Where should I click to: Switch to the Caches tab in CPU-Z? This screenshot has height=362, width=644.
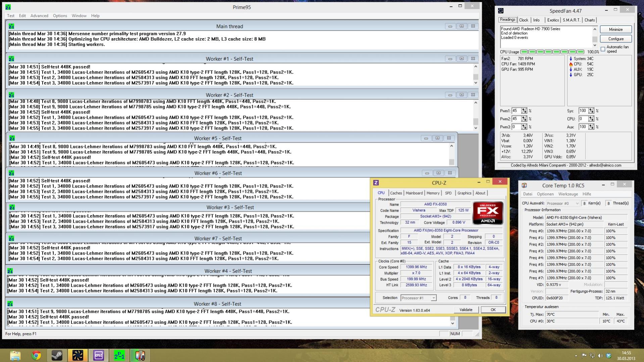click(x=396, y=193)
